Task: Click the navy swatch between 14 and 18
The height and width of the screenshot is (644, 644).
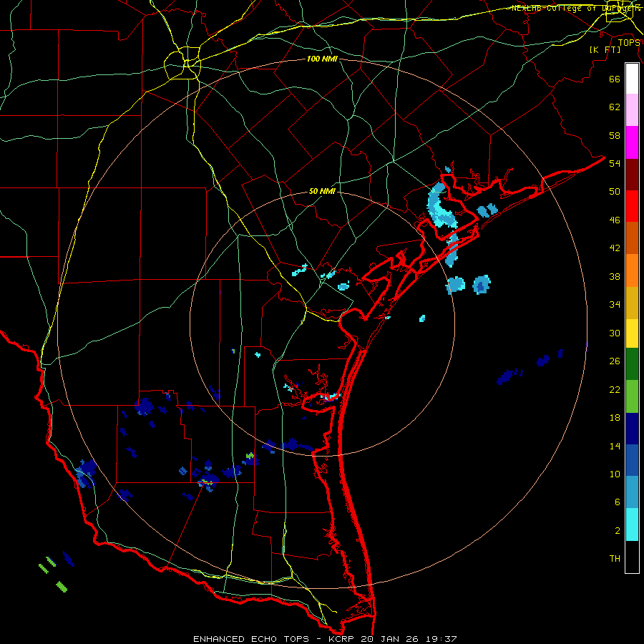Action: [632, 429]
